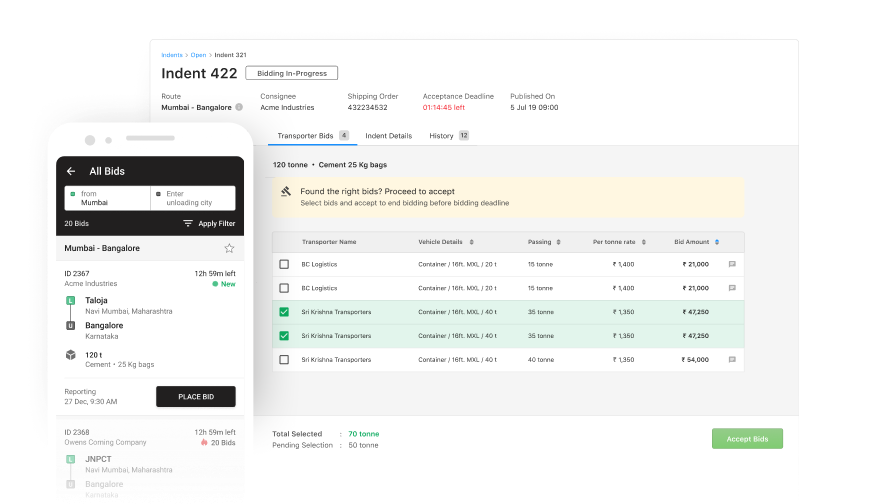Screen dimensions: 874x504
Task: Click the ID 2367 bid card label
Action: click(76, 273)
